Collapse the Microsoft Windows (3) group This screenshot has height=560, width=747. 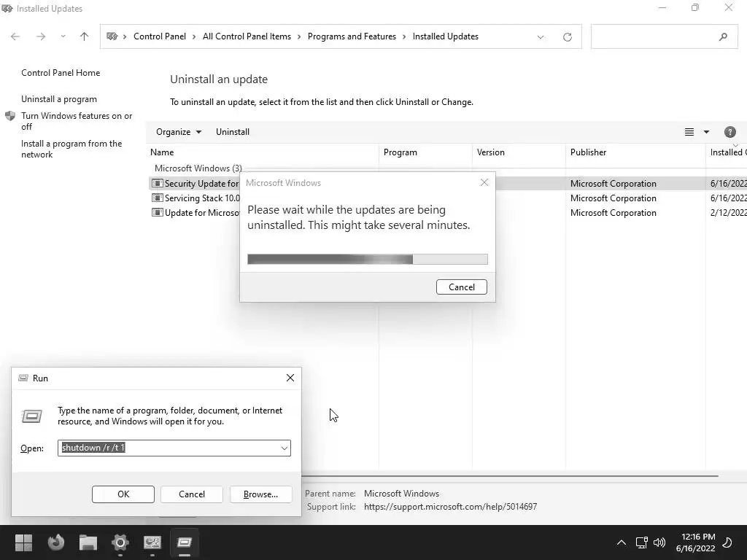(198, 168)
